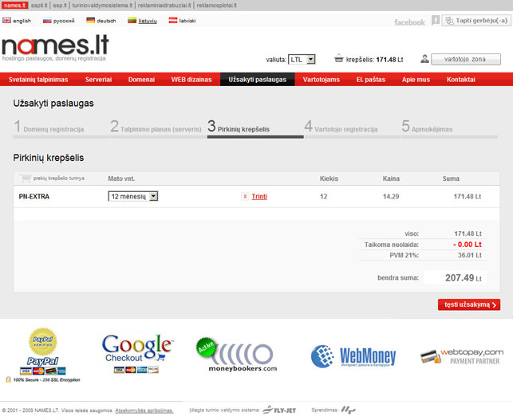Screen dimensions: 513x420
Task: Switch language to latviski
Action: pyautogui.click(x=187, y=21)
